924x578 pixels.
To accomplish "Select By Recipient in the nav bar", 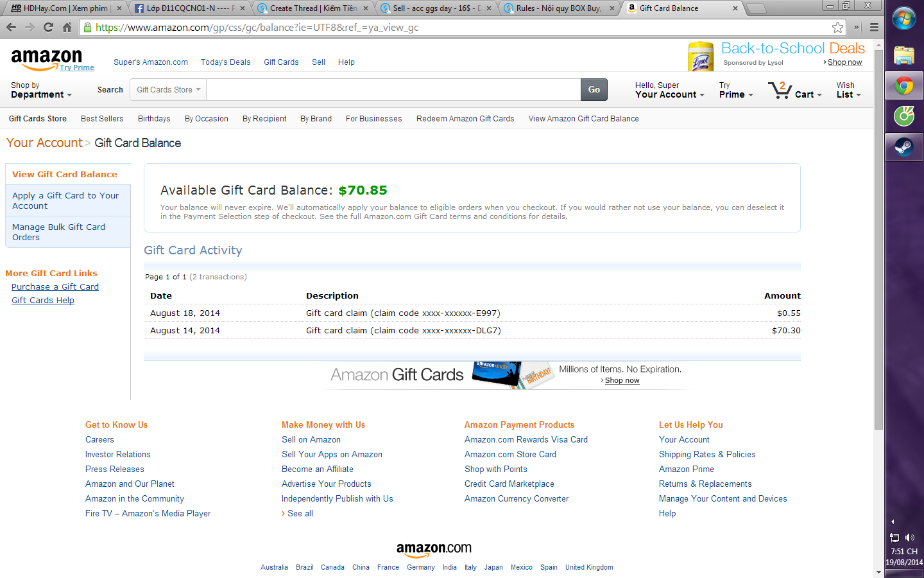I will (x=264, y=119).
